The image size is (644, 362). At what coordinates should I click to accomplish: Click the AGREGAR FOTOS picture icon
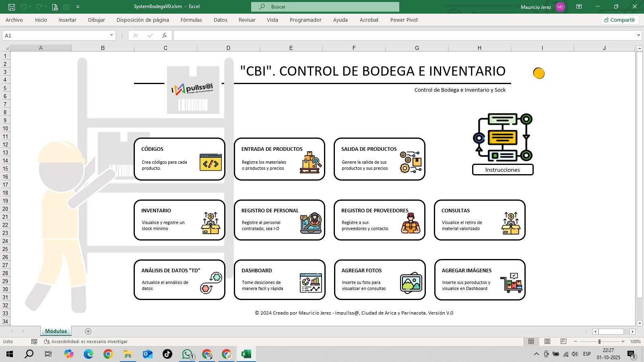(x=410, y=282)
